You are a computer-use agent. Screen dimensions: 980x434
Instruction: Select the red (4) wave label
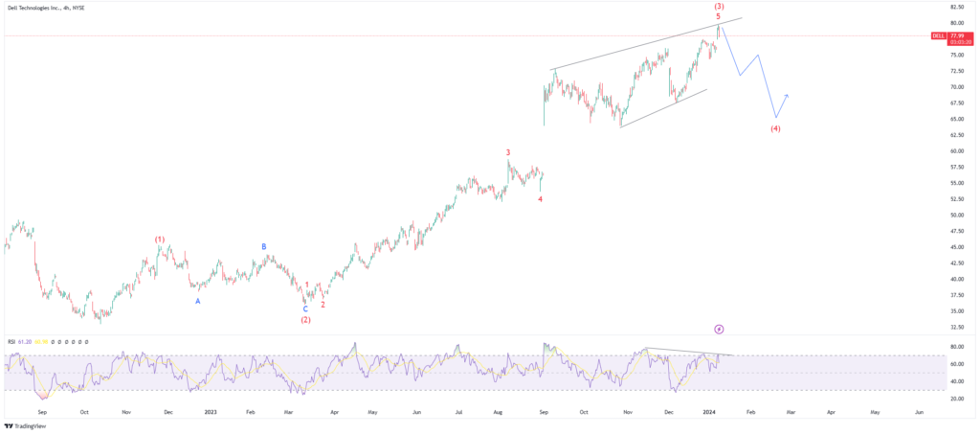coord(775,128)
